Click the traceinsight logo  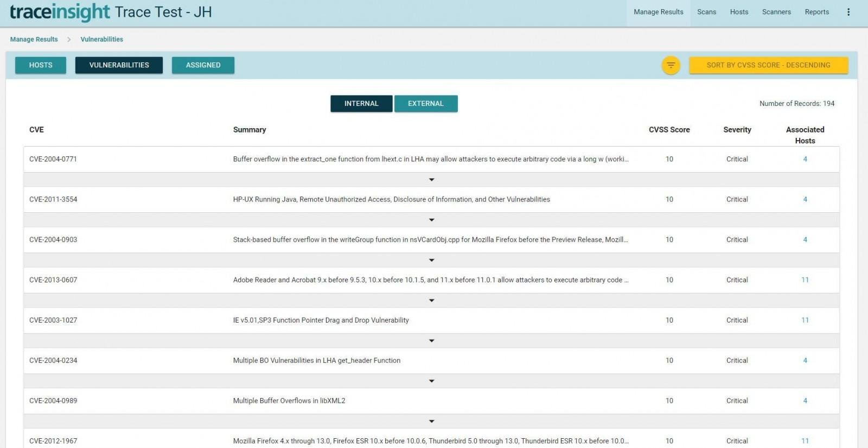click(x=60, y=12)
